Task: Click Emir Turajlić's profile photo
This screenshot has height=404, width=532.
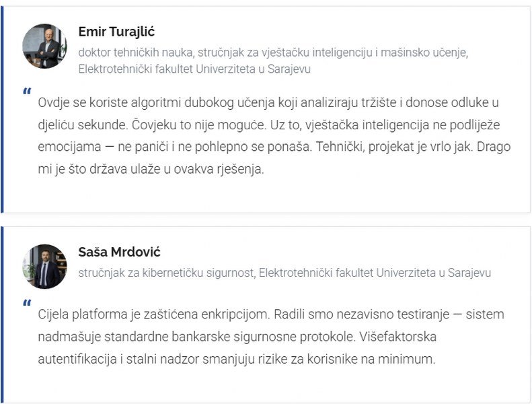Action: point(44,46)
